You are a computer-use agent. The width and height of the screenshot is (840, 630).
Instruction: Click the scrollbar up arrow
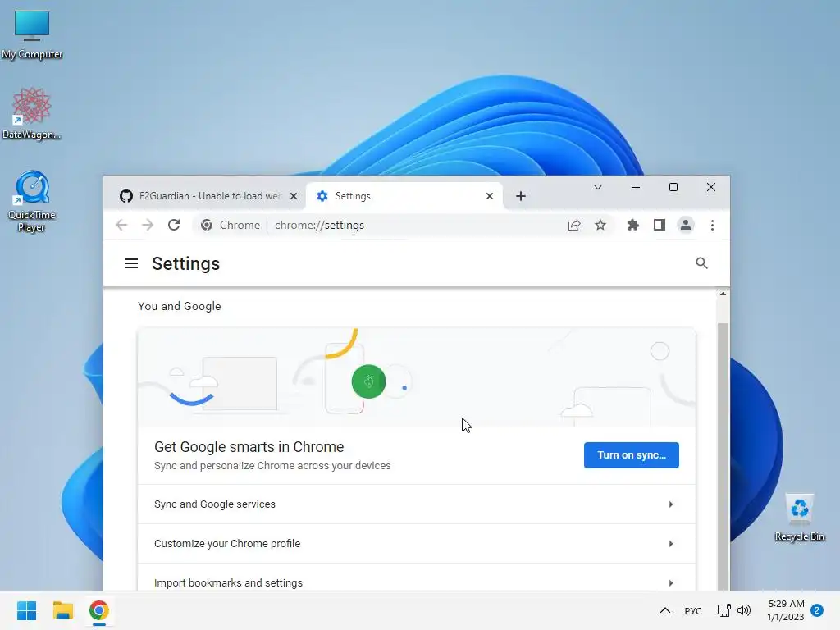724,294
